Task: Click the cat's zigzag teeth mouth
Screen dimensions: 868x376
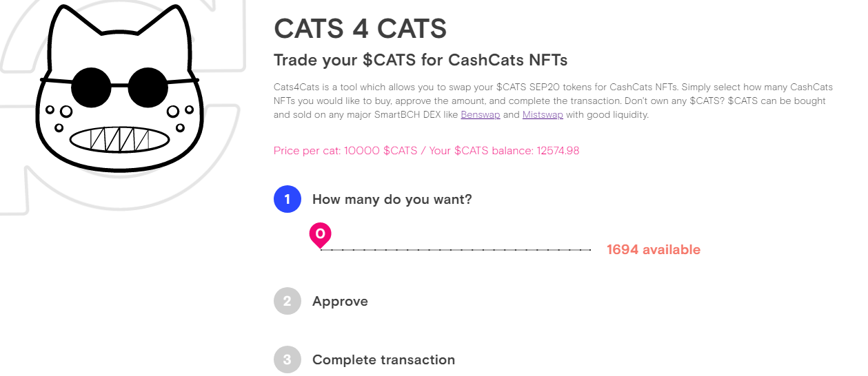Action: (120, 138)
